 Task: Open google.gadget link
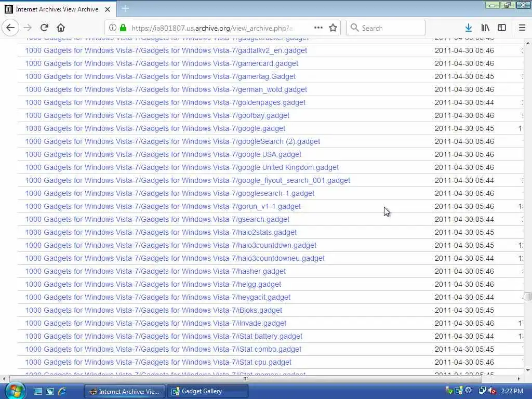click(x=155, y=129)
